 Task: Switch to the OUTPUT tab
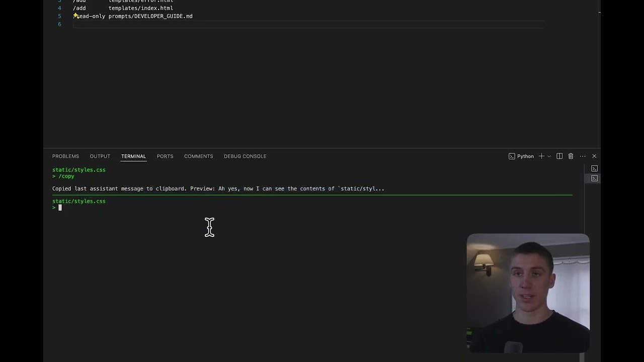click(100, 156)
